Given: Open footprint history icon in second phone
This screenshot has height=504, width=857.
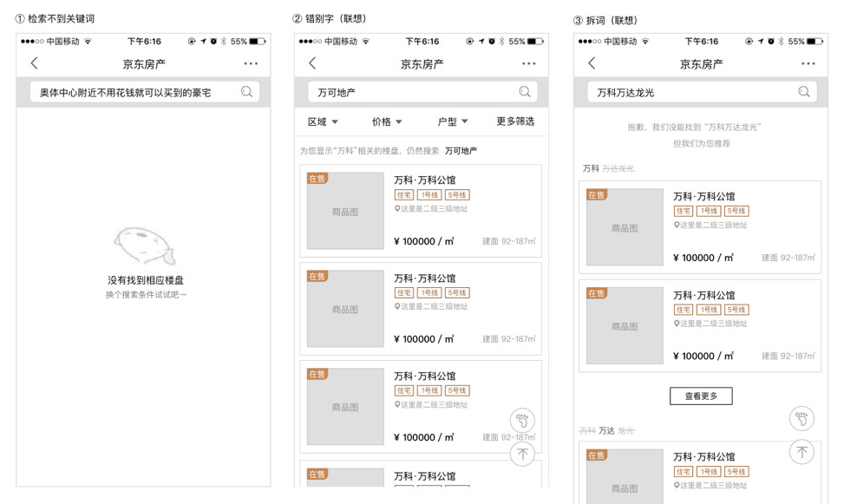Looking at the screenshot, I should (522, 421).
